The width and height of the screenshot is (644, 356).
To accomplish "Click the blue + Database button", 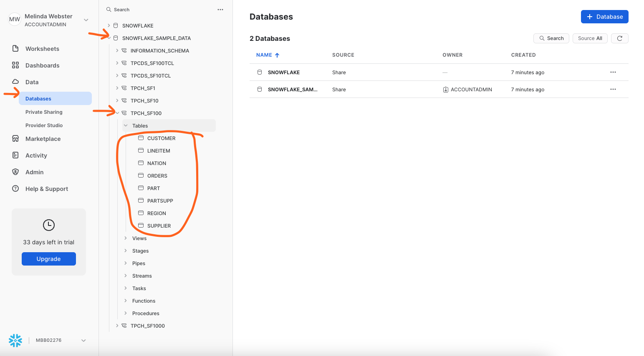I will [x=604, y=17].
